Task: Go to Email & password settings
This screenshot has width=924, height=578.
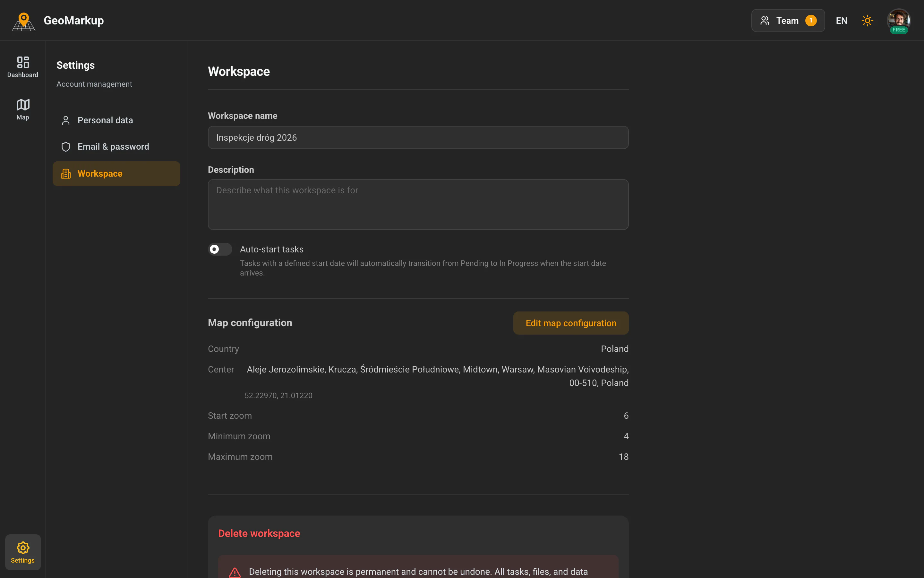Action: (116, 147)
